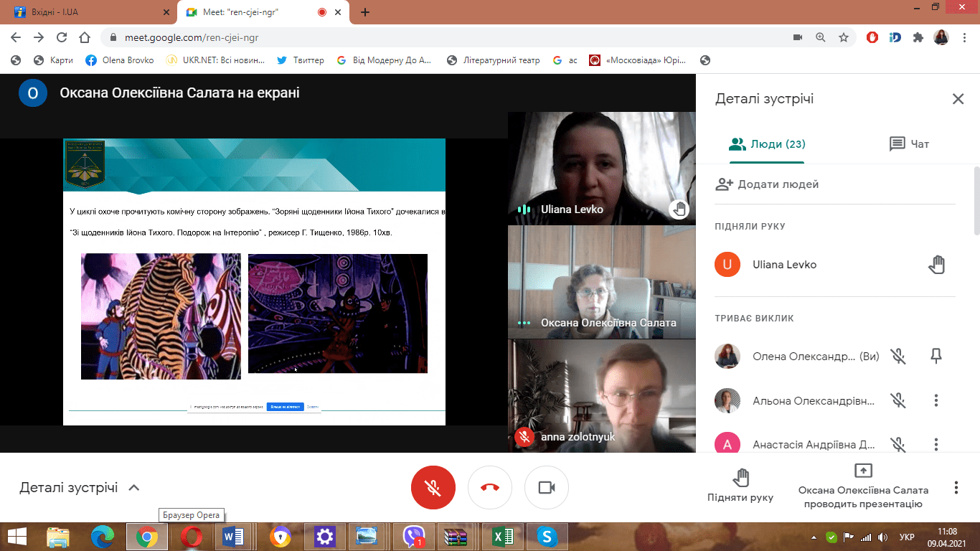Toggle microphone mute button in call controls
The width and height of the screenshot is (980, 551).
coord(433,488)
